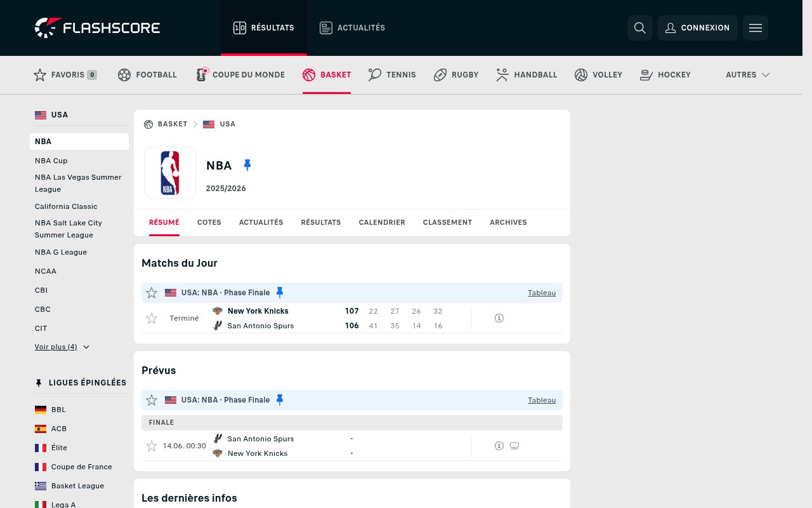Toggle pin next to NBA title
This screenshot has width=812, height=508.
click(247, 165)
